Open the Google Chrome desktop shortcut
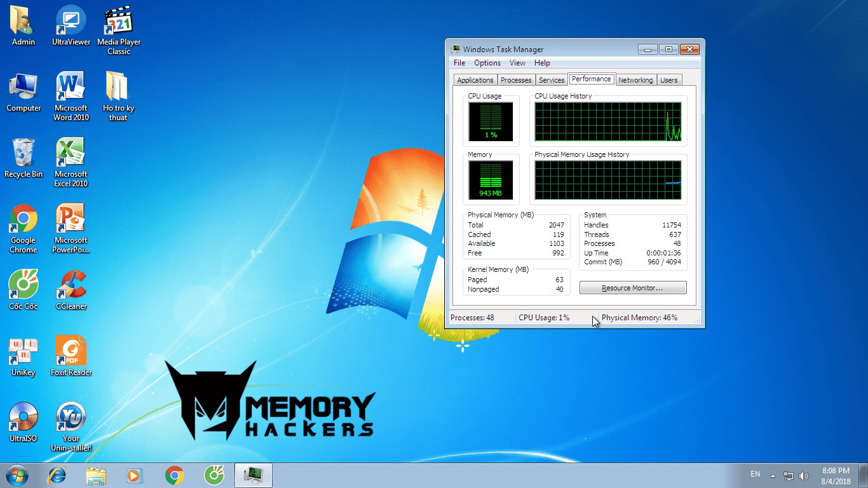This screenshot has width=868, height=488. pyautogui.click(x=24, y=229)
